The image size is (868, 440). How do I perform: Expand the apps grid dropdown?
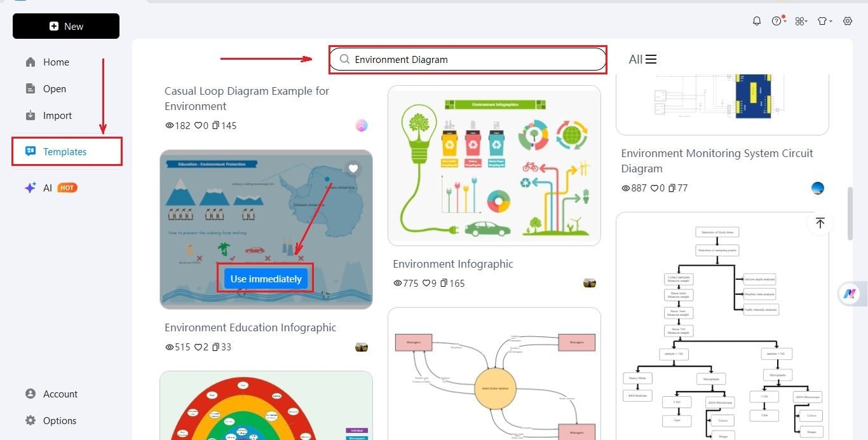pos(801,20)
